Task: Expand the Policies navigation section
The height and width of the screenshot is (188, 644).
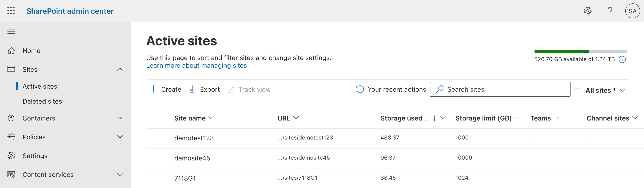Action: (x=120, y=137)
